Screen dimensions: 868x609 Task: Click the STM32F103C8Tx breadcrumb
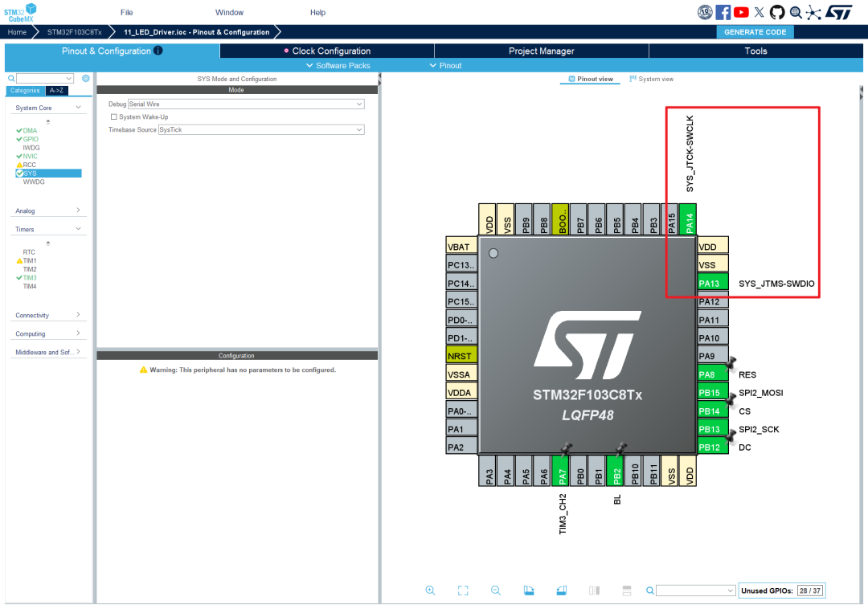pyautogui.click(x=74, y=32)
